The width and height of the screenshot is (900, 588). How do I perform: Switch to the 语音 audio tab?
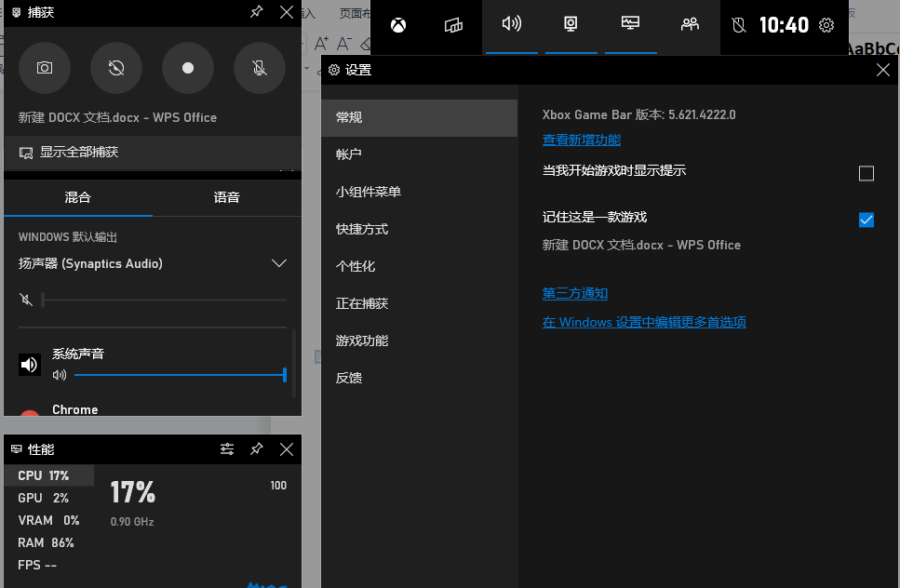227,198
